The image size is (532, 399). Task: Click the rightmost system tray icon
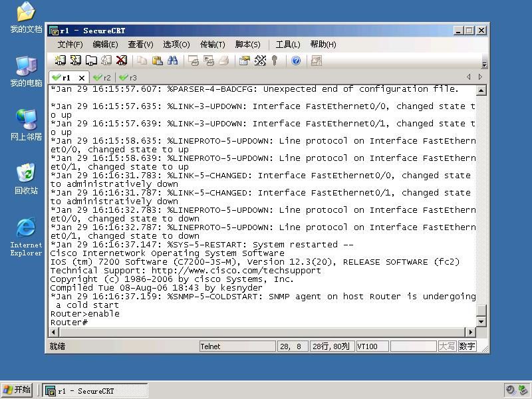pyautogui.click(x=524, y=390)
